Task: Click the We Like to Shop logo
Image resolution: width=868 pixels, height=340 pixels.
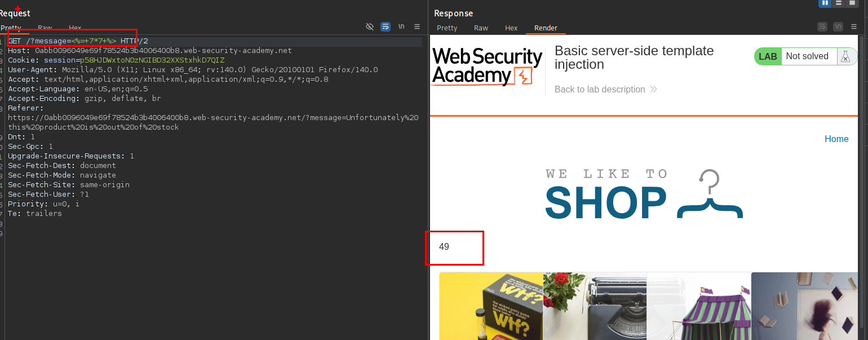Action: 643,195
